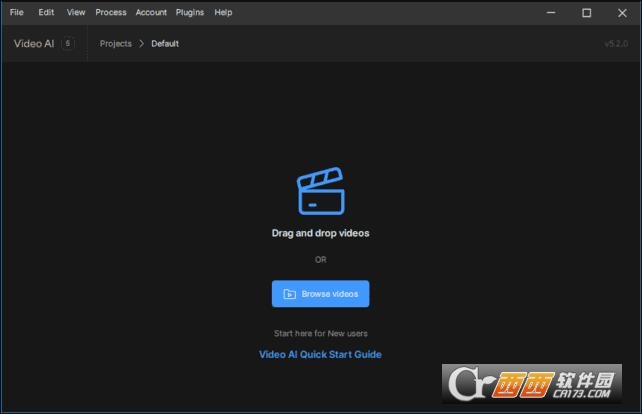Click the v5.2.0 version label
Screen dimensions: 642x414
click(x=616, y=44)
